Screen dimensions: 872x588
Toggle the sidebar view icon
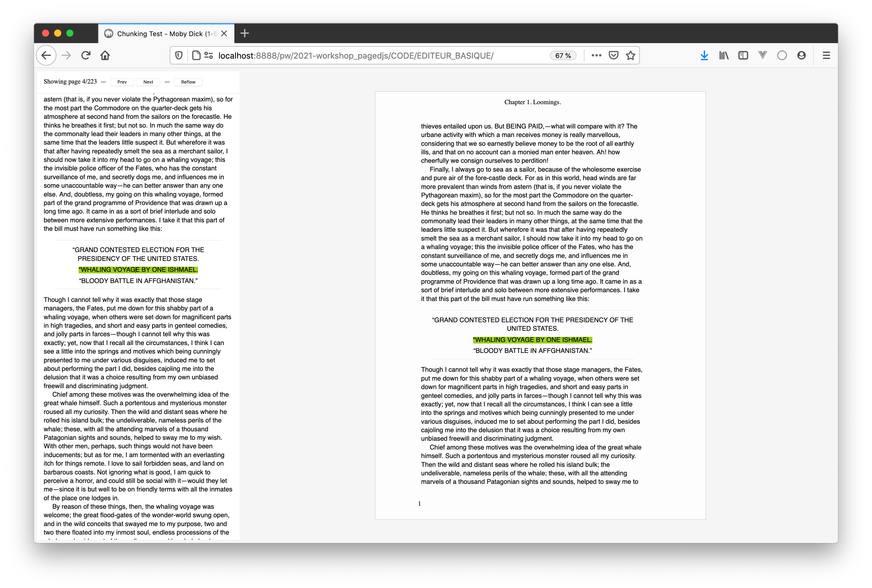(x=743, y=56)
